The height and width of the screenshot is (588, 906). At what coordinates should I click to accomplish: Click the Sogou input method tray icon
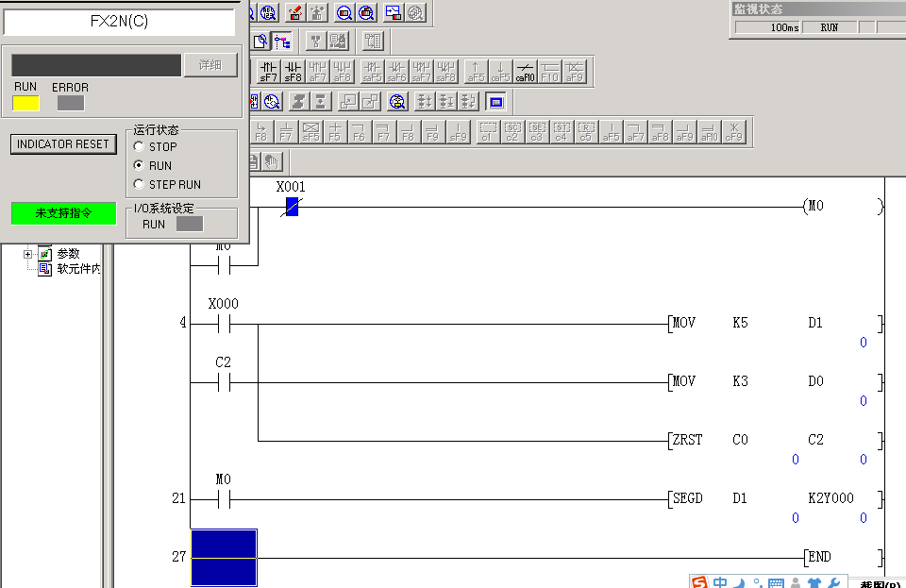coord(699,582)
